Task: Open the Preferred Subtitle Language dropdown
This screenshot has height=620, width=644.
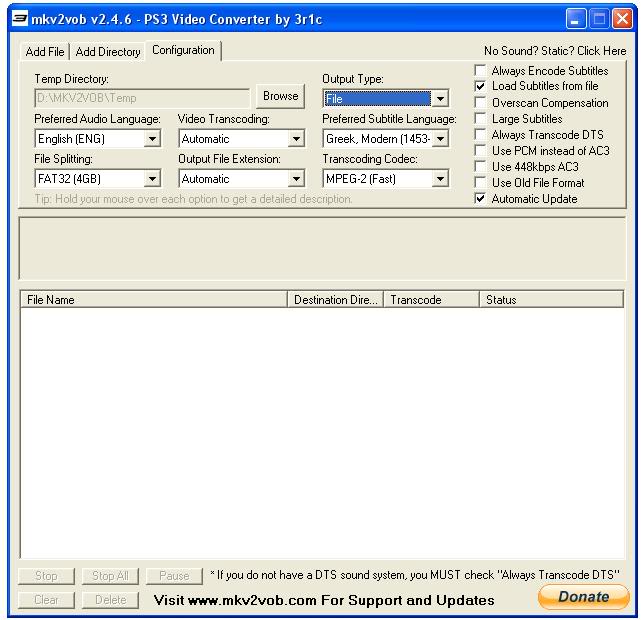Action: 385,139
